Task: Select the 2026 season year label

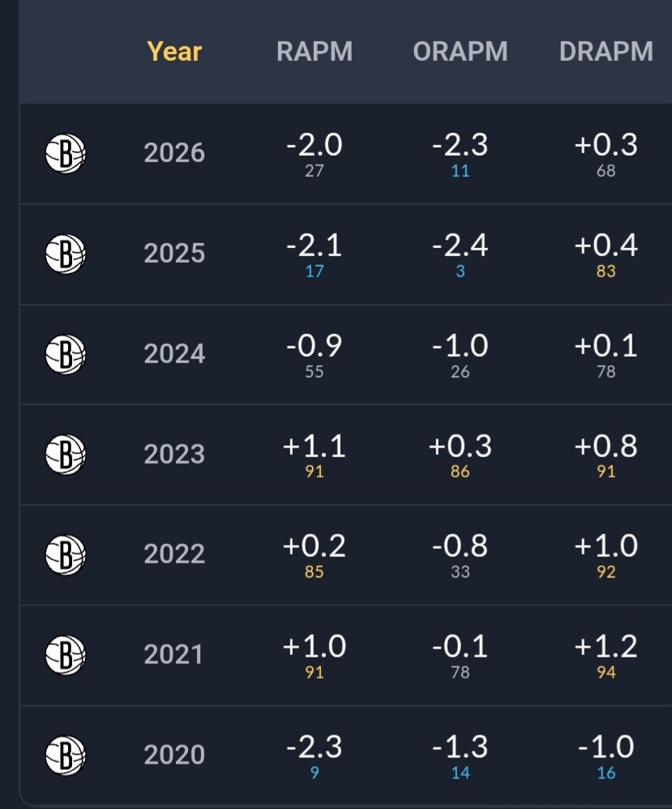Action: 174,153
